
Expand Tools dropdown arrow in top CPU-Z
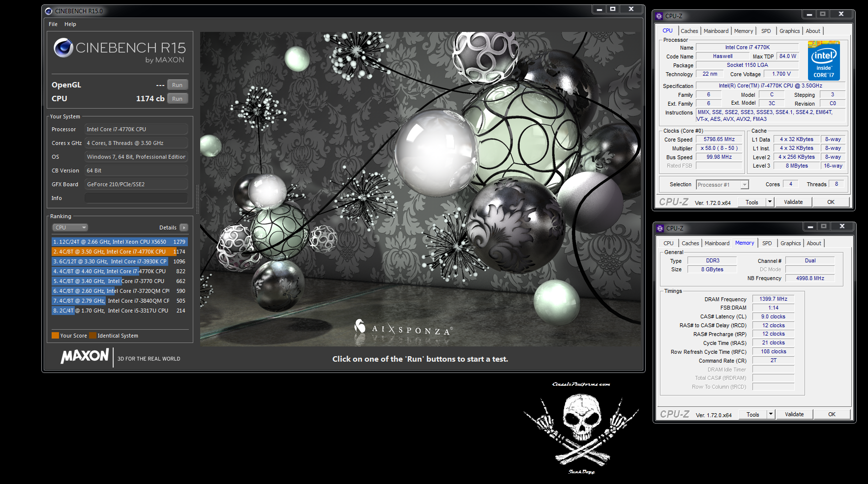[x=770, y=202]
